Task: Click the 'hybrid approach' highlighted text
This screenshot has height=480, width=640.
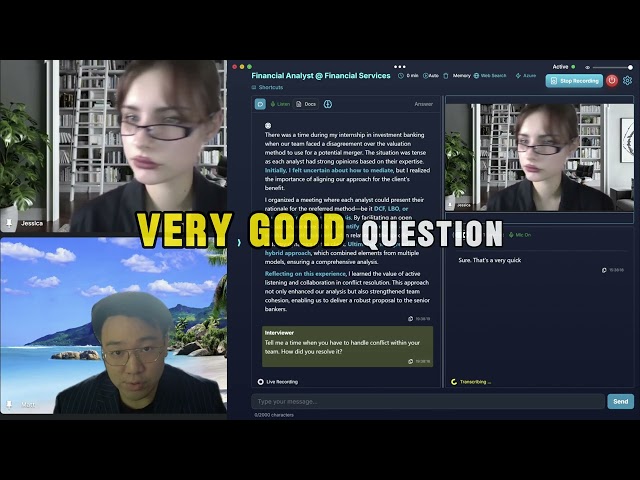Action: click(288, 253)
